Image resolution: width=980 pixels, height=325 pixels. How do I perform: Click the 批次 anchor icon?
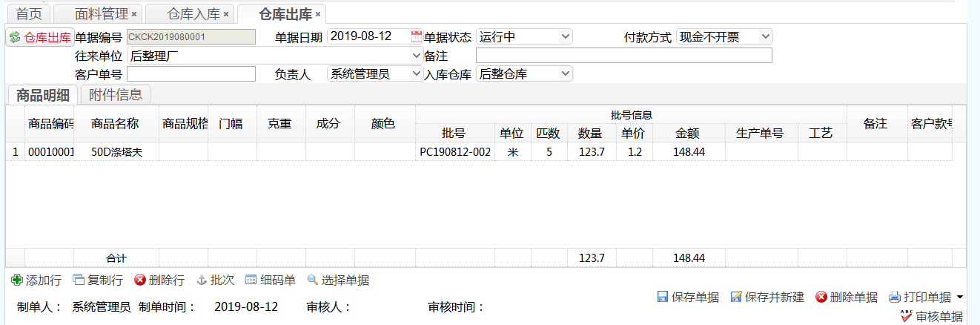[202, 280]
